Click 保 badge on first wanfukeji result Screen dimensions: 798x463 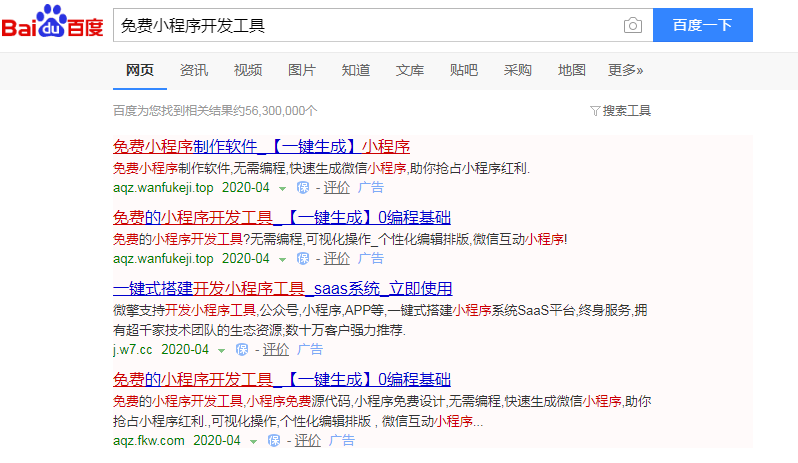303,188
